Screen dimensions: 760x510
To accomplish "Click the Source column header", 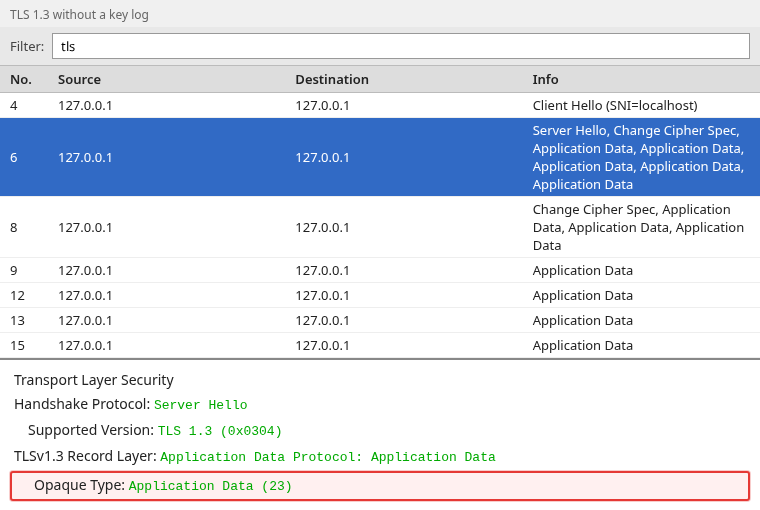I will (x=79, y=80).
